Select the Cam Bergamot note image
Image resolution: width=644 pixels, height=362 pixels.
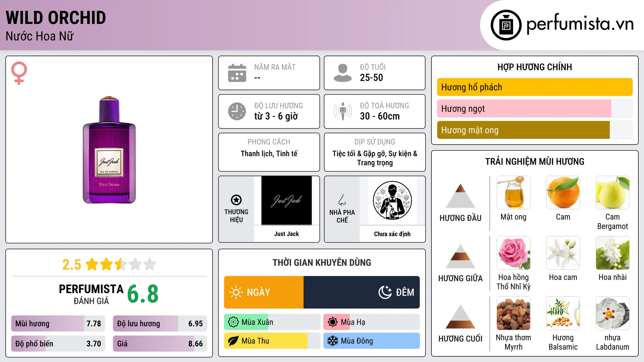[613, 193]
